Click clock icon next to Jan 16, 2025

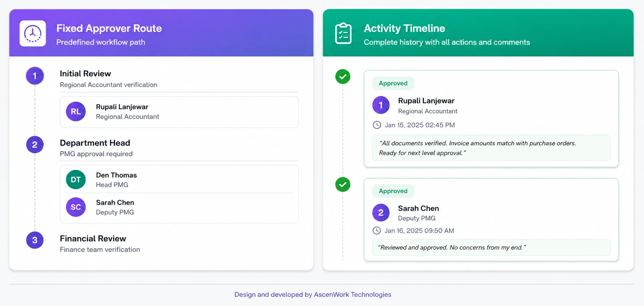[x=377, y=231]
